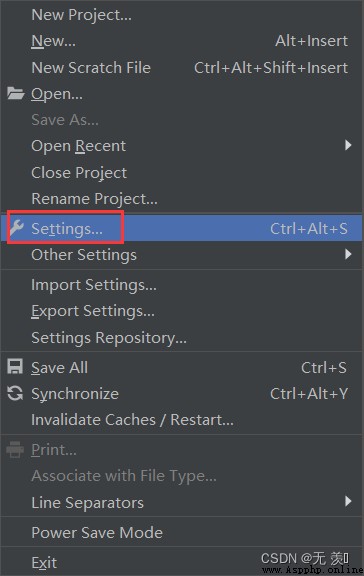Expand the Other Settings submenu arrow
Image resolution: width=364 pixels, height=576 pixels.
point(348,254)
